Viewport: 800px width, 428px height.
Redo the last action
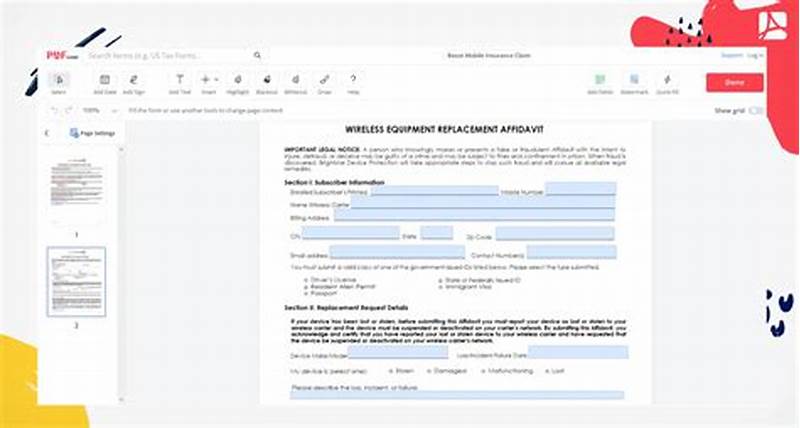tap(69, 110)
